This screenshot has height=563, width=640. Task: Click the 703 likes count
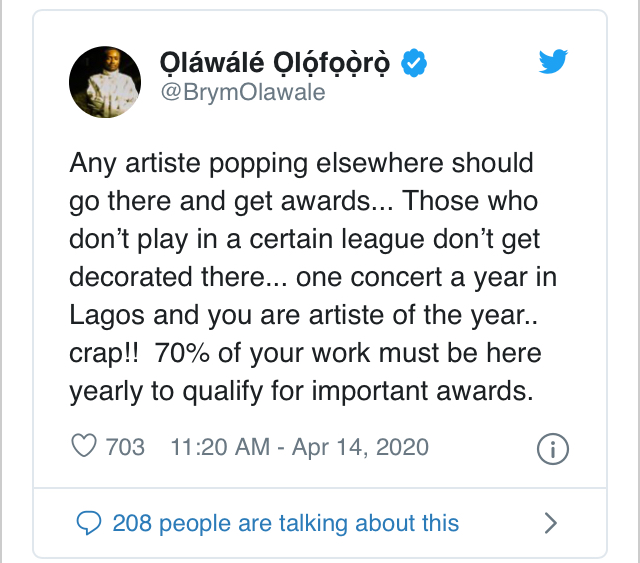click(125, 446)
